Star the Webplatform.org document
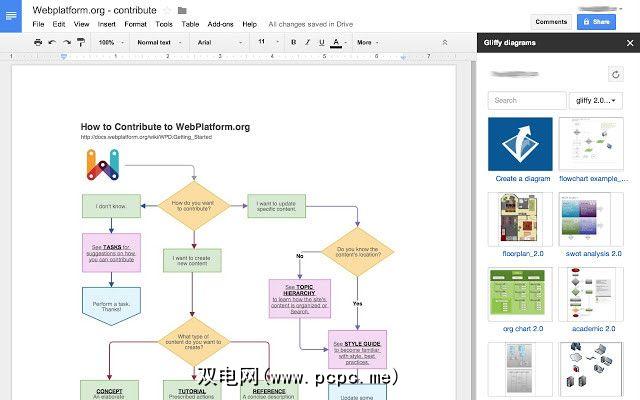 [x=167, y=10]
